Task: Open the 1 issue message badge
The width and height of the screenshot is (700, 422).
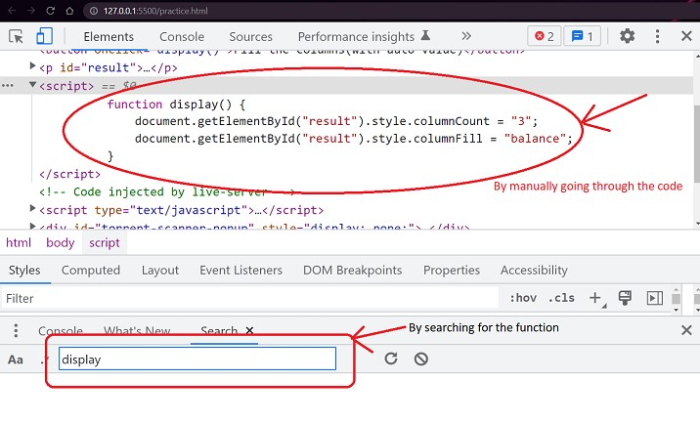Action: tap(582, 36)
